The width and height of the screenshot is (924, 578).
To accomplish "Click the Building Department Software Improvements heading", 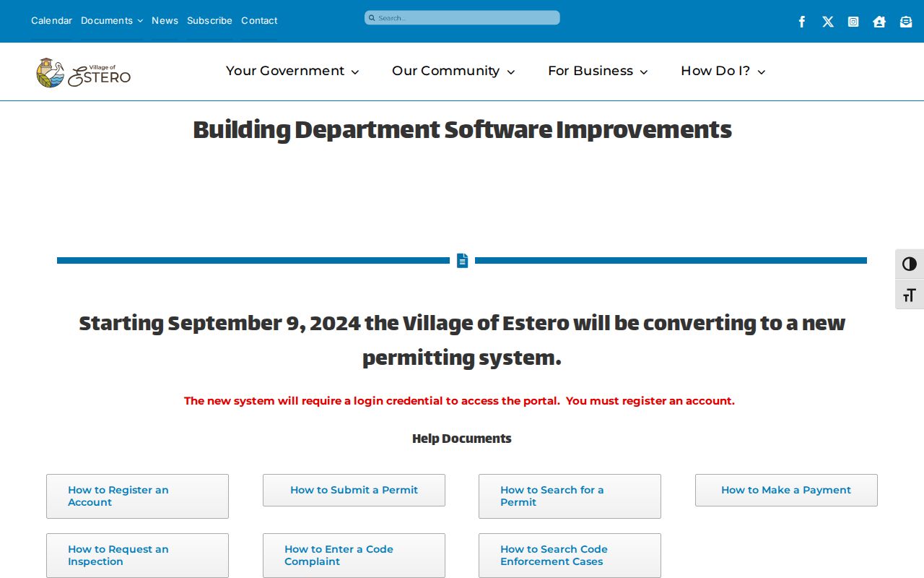I will click(462, 130).
